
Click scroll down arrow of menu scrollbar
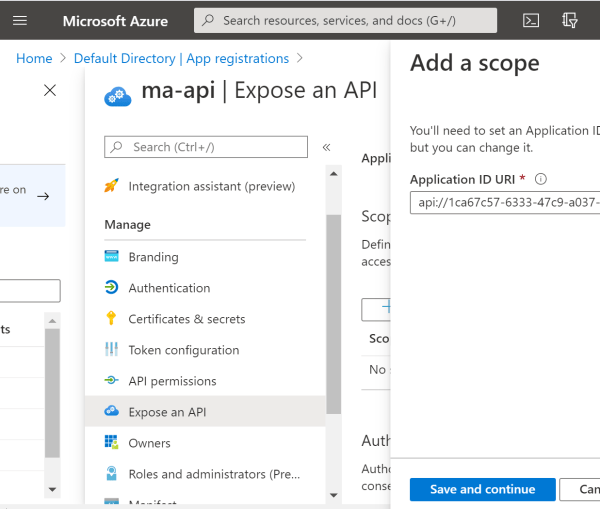(x=334, y=495)
